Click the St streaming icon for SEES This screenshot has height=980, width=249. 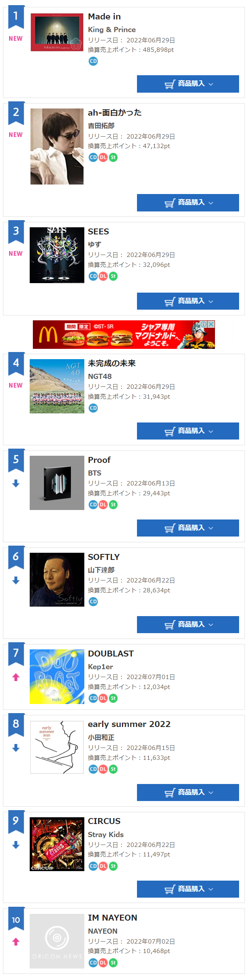point(113,276)
